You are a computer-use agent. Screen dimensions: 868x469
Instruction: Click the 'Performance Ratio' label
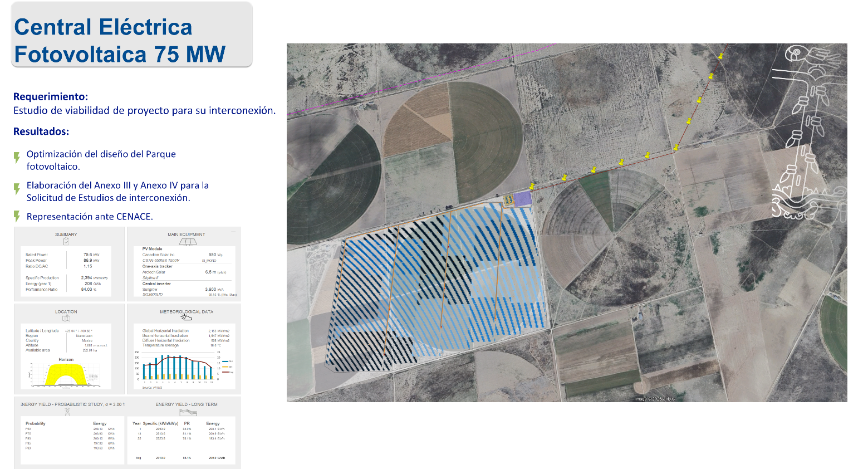pos(41,289)
